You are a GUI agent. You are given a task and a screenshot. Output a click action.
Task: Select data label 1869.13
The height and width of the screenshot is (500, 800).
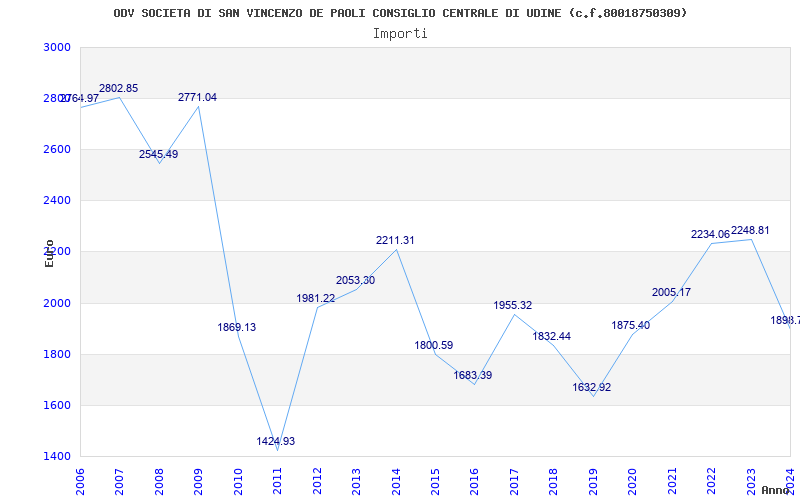(x=237, y=328)
